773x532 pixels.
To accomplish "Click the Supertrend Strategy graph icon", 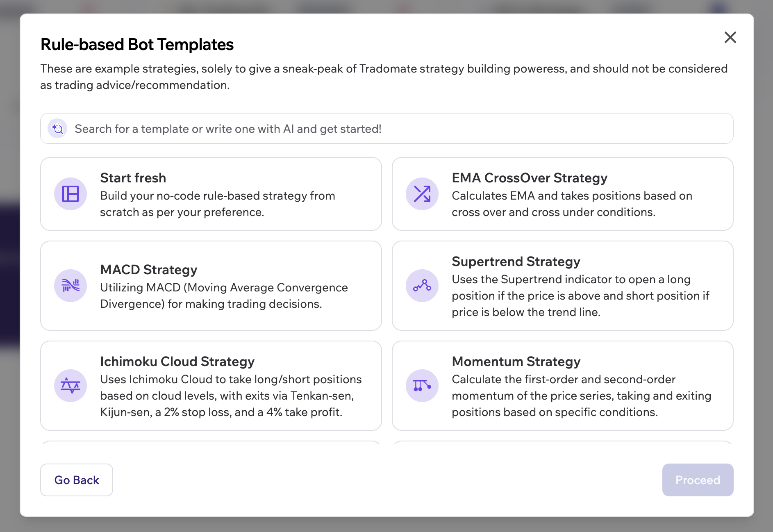I will (x=422, y=285).
